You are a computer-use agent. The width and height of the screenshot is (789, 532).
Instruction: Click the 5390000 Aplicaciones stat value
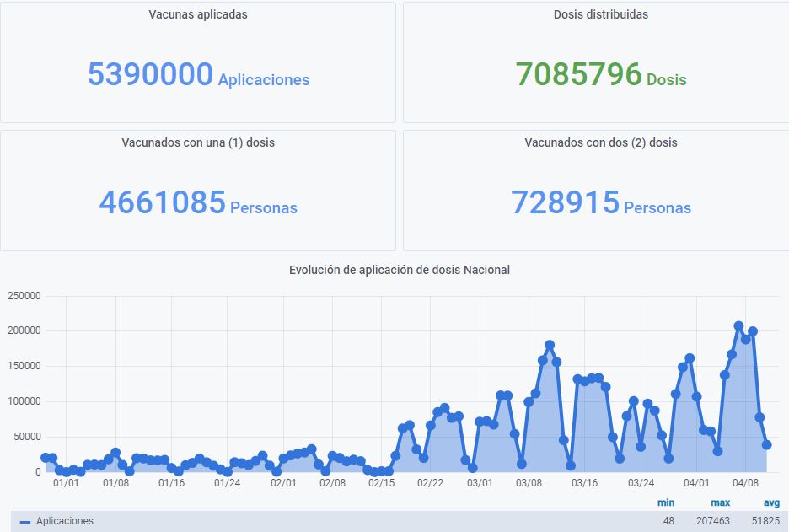150,75
